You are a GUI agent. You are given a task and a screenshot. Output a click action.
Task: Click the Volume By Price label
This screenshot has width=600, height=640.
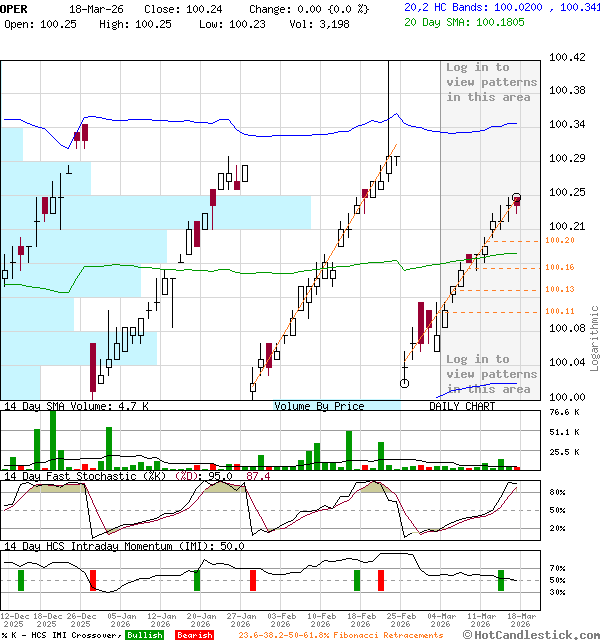click(x=319, y=406)
